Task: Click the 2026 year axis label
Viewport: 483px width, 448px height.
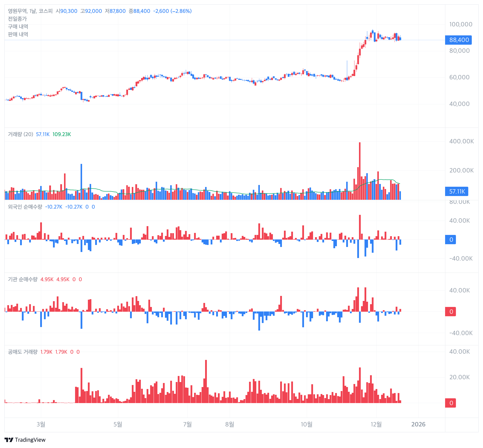Action: click(x=418, y=424)
